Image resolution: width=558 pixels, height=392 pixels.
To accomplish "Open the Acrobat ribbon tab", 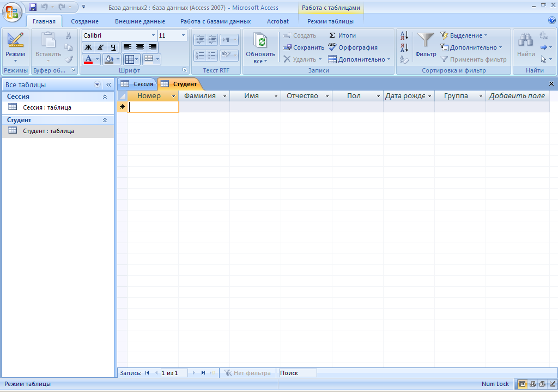I will [277, 21].
